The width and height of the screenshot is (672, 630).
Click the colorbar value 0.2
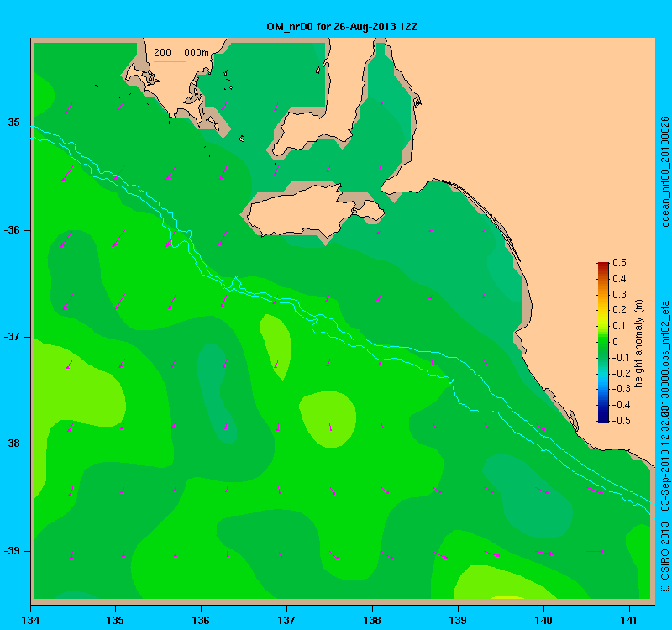619,310
